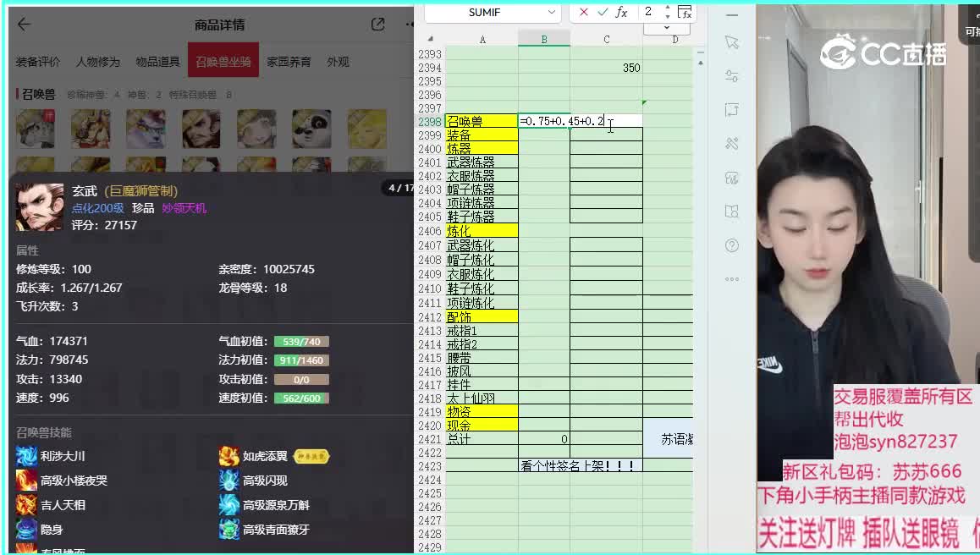The image size is (980, 555).
Task: Switch to the 装备评价 tab
Action: [38, 62]
